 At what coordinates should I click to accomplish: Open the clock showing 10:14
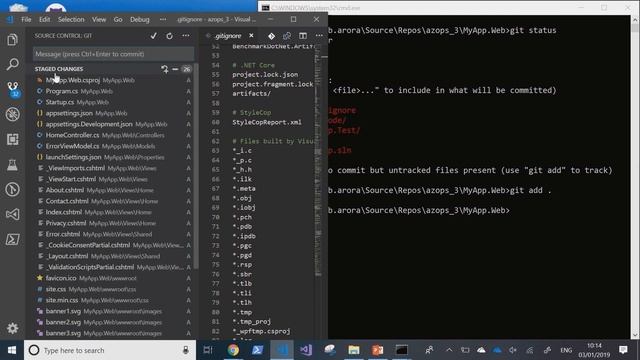594,350
